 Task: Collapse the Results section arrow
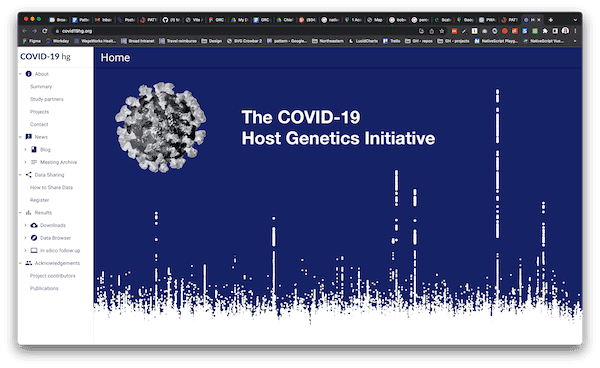(x=20, y=213)
